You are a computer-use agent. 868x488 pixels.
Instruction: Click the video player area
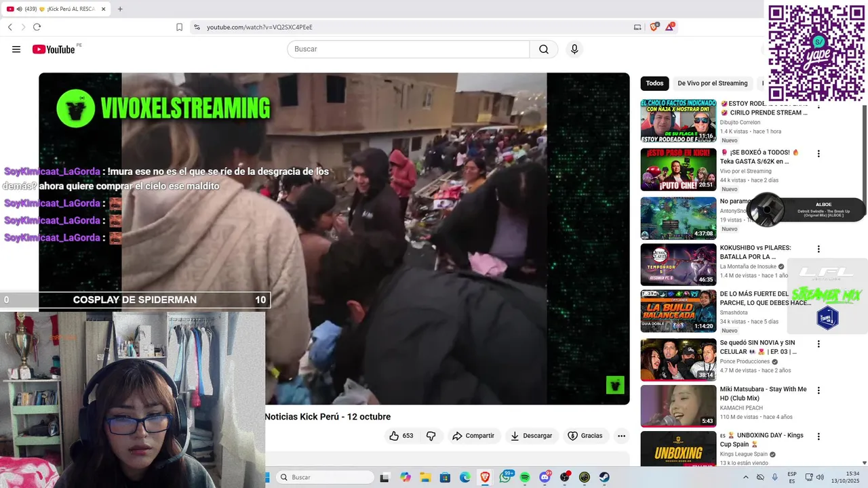tap(334, 239)
